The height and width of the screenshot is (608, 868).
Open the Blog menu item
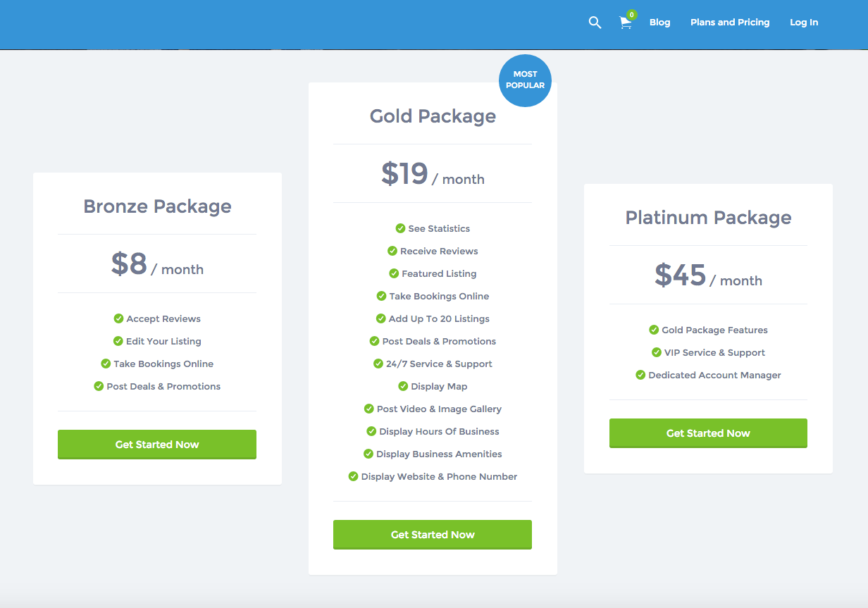click(659, 23)
